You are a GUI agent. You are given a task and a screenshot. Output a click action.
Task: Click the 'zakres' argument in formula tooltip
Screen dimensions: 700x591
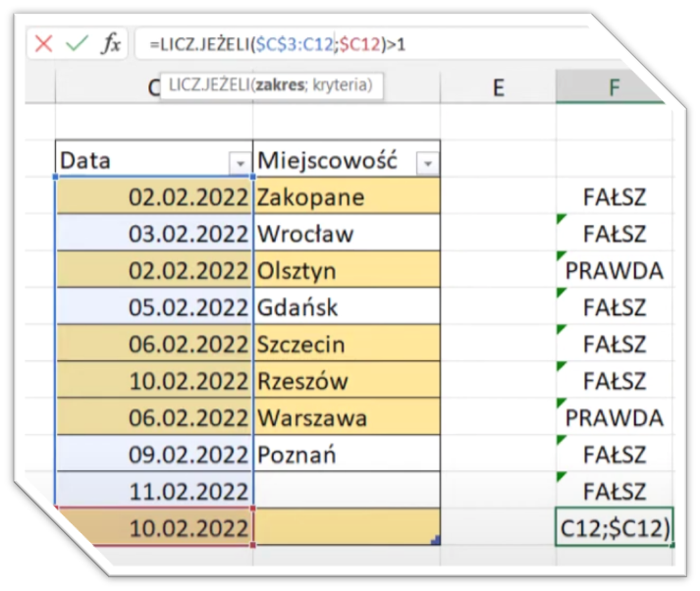(278, 85)
